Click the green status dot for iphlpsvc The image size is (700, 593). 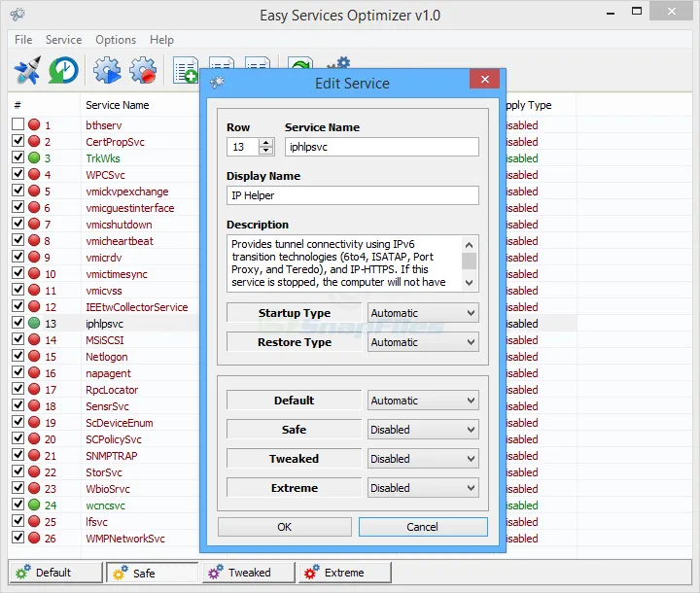[34, 323]
